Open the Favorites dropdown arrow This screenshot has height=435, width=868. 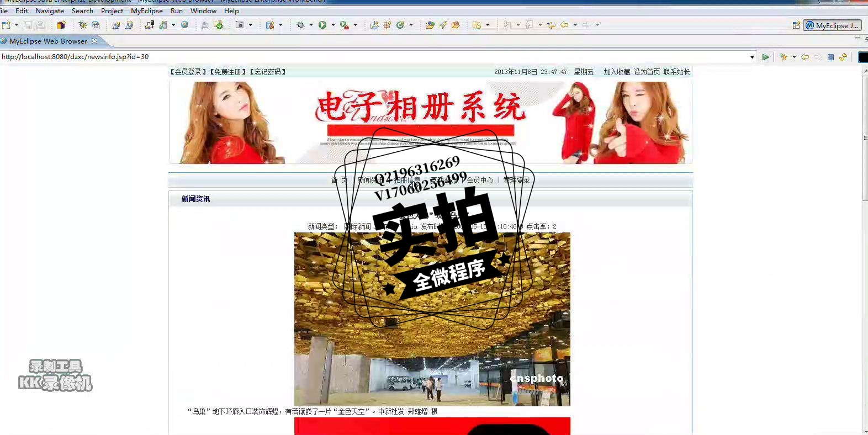[x=794, y=57]
